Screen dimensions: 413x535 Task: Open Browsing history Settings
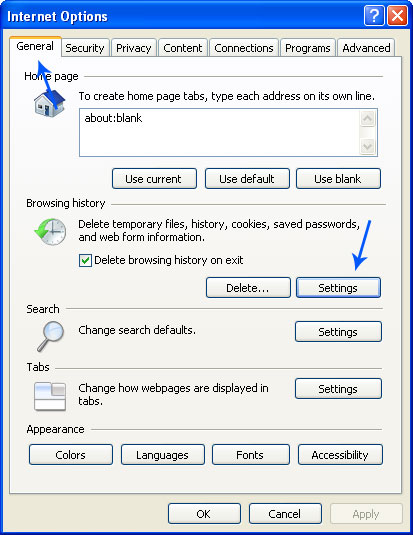pyautogui.click(x=338, y=288)
